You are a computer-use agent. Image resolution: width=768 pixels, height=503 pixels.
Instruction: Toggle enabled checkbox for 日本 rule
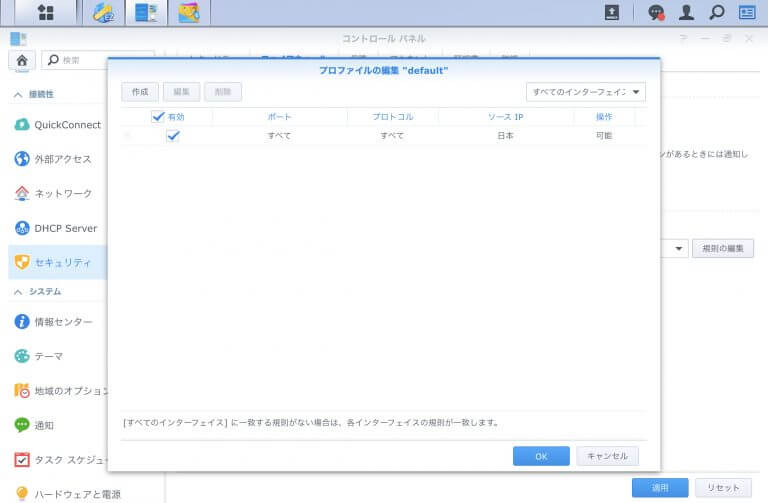(173, 136)
